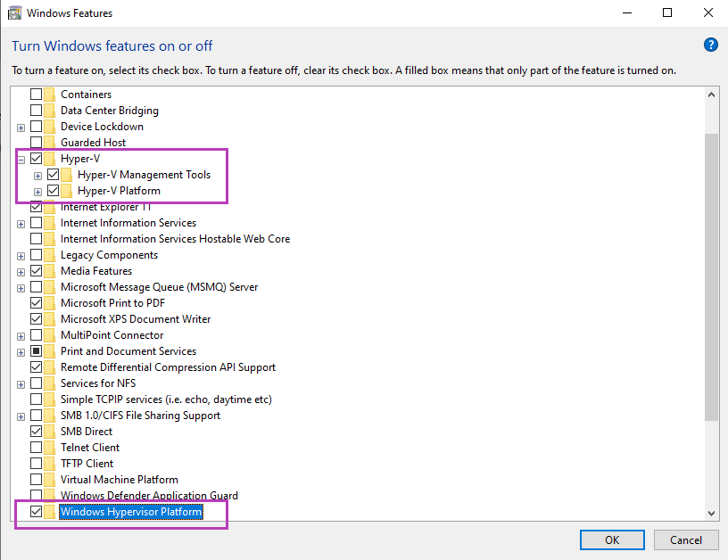This screenshot has height=560, width=728.
Task: Open the help question mark icon
Action: tap(710, 45)
